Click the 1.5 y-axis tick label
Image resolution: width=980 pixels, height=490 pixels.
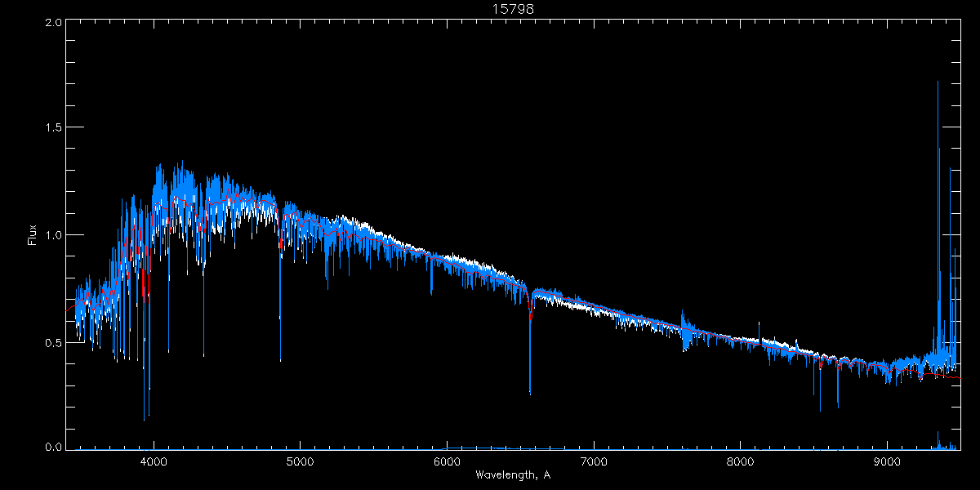pyautogui.click(x=53, y=128)
